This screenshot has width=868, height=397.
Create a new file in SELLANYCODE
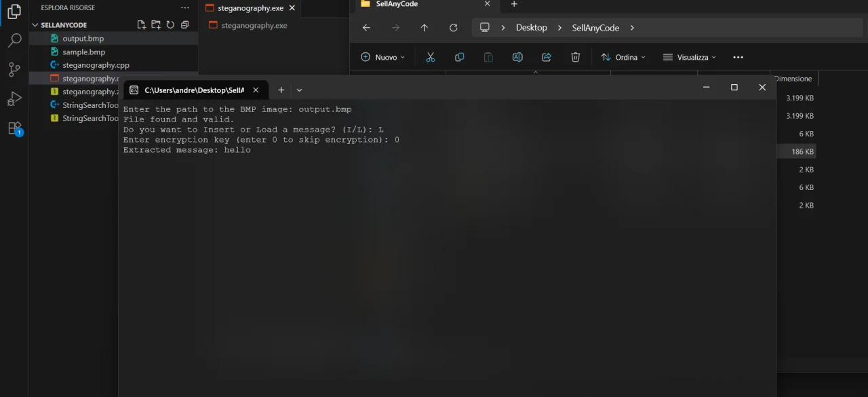click(141, 25)
